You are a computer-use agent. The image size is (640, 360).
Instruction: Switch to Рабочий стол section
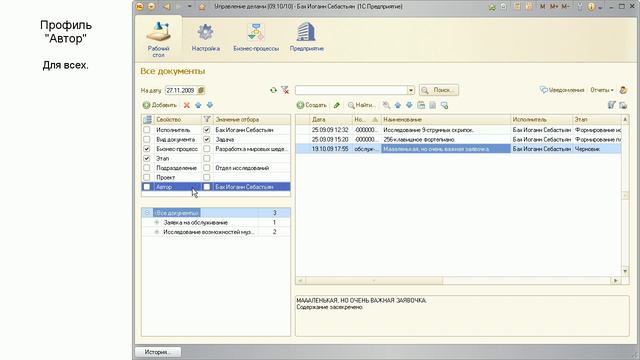pyautogui.click(x=158, y=39)
